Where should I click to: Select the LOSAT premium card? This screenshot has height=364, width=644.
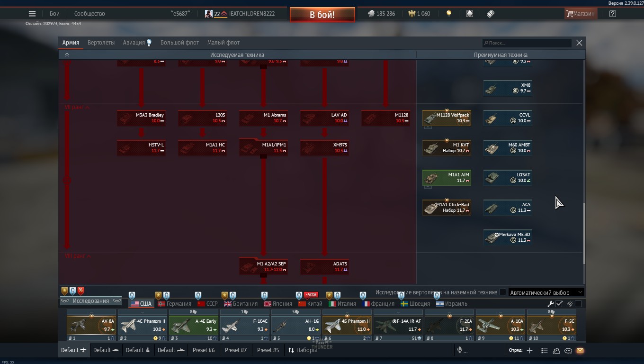tap(508, 178)
